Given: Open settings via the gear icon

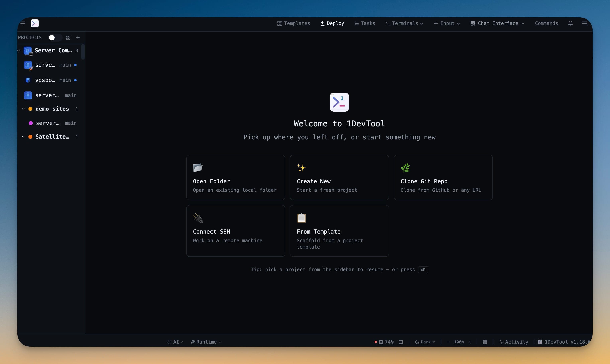Looking at the screenshot, I should pos(485,342).
